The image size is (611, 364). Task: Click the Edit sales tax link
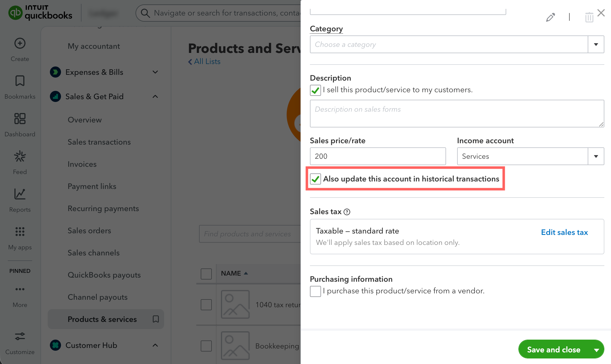coord(564,232)
